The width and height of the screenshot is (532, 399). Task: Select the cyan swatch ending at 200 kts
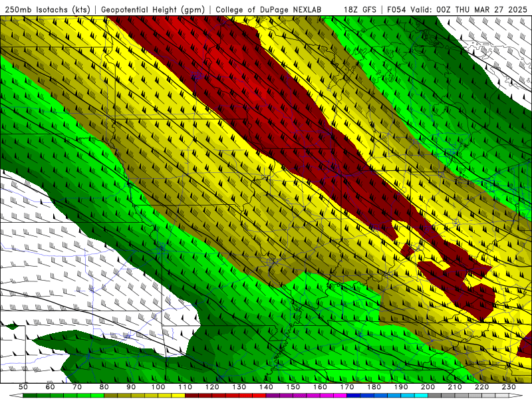point(421,395)
